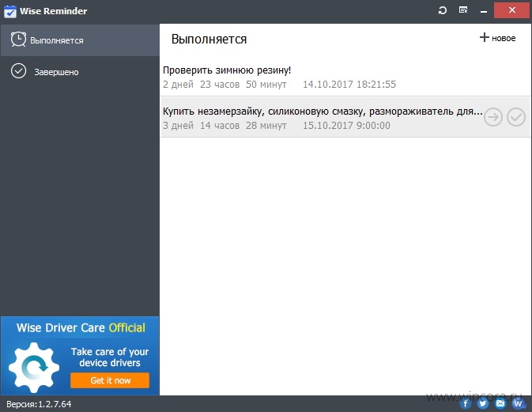This screenshot has height=412, width=532.
Task: Open the menu icon in title bar
Action: [x=463, y=9]
